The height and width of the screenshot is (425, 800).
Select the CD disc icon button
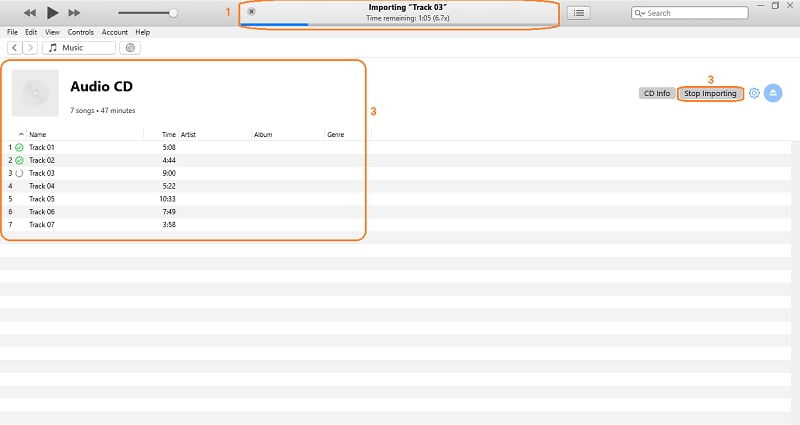130,48
